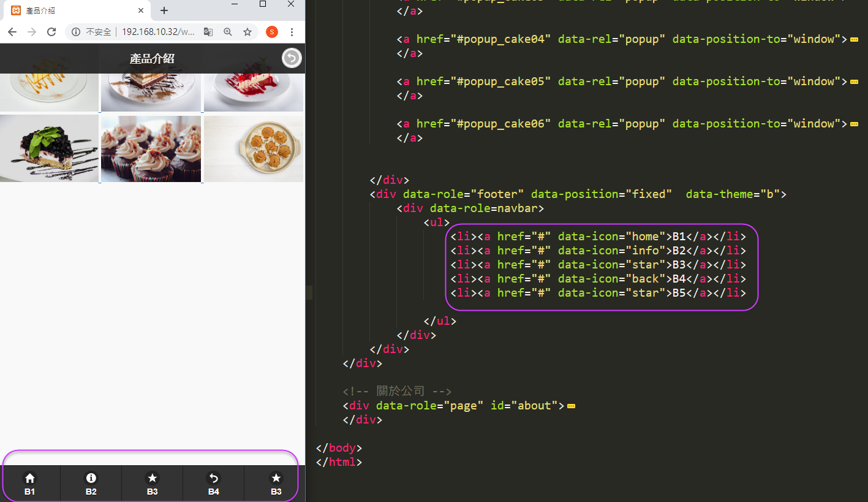The image size is (868, 502).
Task: Expand folded code on popup_cake04 line
Action: pyautogui.click(x=853, y=39)
